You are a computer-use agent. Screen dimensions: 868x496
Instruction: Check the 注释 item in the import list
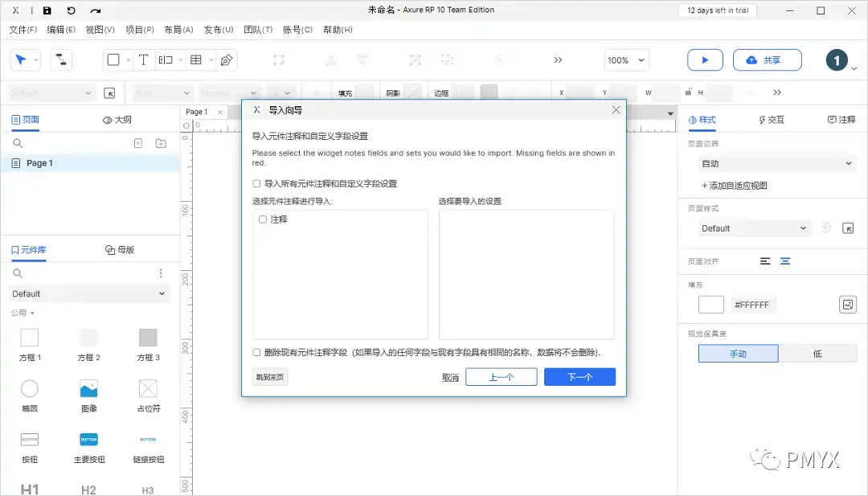click(261, 219)
